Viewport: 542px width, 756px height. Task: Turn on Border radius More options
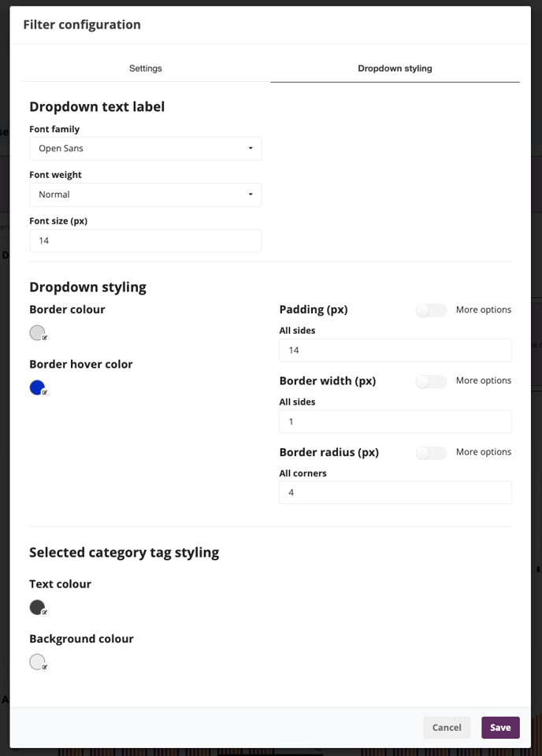(x=431, y=453)
